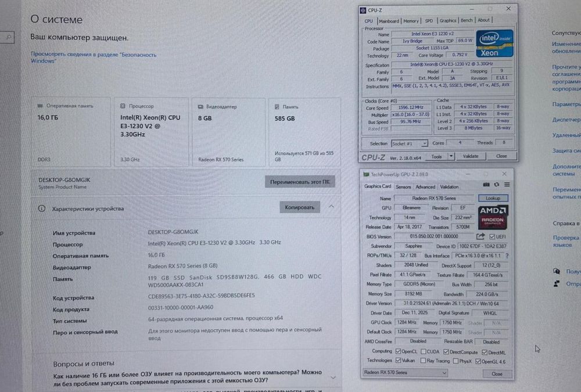Screen dimensions: 581x392
Task: Open the Защита системы link at right
Action: point(566,150)
